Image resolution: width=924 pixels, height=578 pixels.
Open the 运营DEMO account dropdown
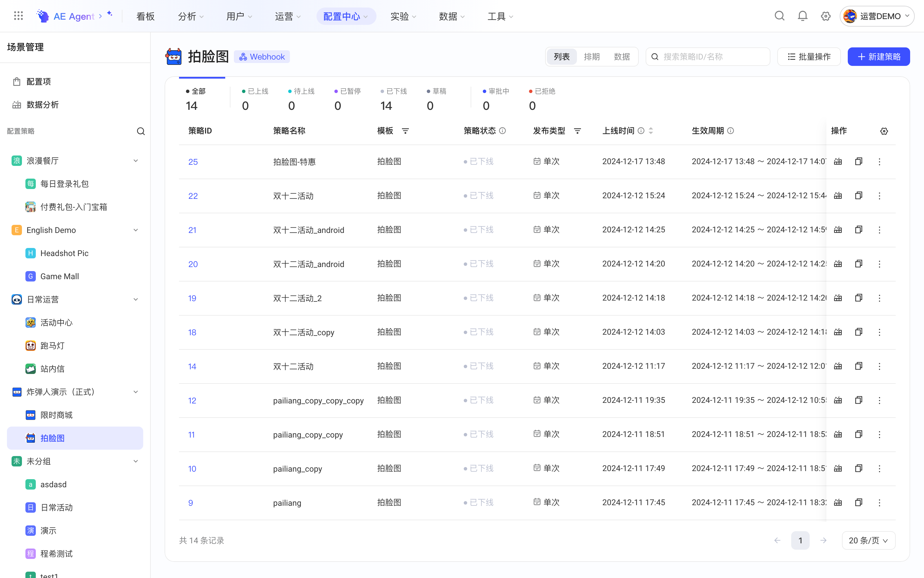point(877,16)
